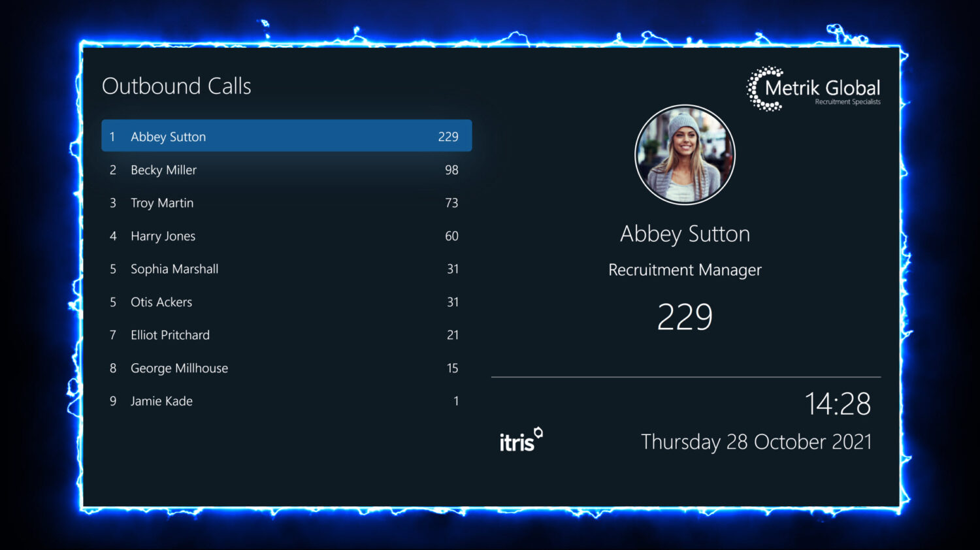Screen dimensions: 980x550
Task: Open George Millhouse's entry
Action: tap(286, 368)
